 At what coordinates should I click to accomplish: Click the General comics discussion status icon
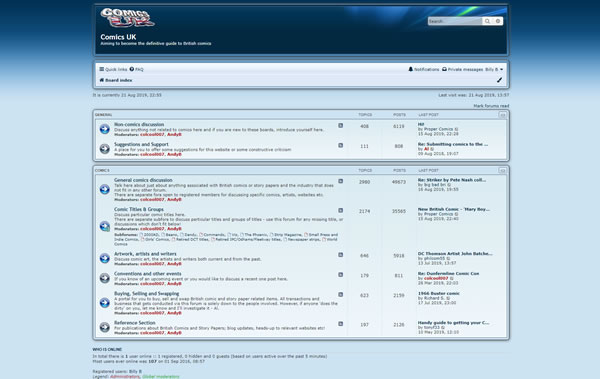point(105,190)
